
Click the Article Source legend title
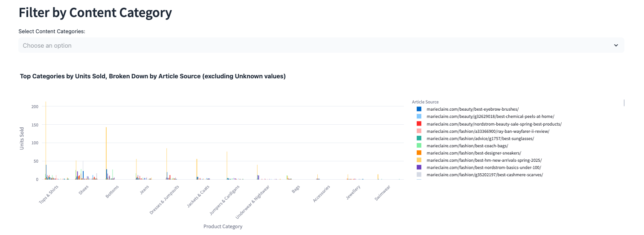point(425,102)
